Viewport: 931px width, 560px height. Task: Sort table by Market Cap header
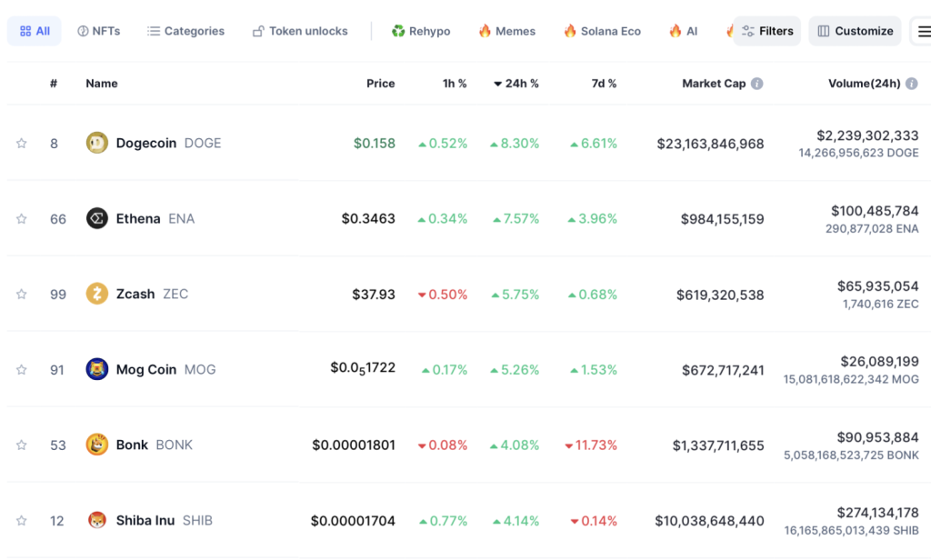714,84
